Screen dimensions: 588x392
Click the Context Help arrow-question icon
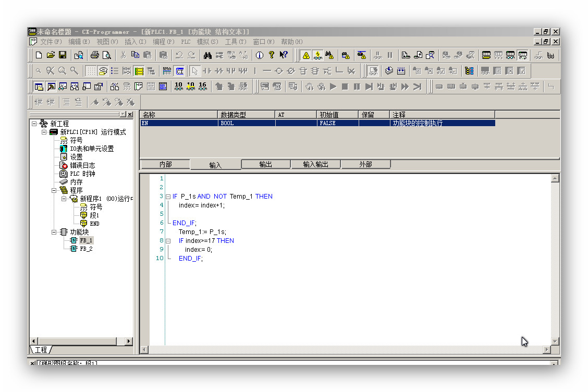(x=284, y=55)
